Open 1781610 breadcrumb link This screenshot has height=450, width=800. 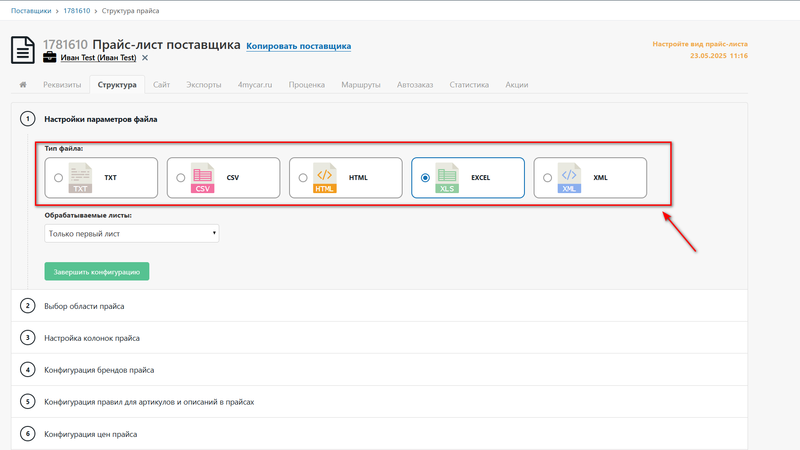pos(77,11)
